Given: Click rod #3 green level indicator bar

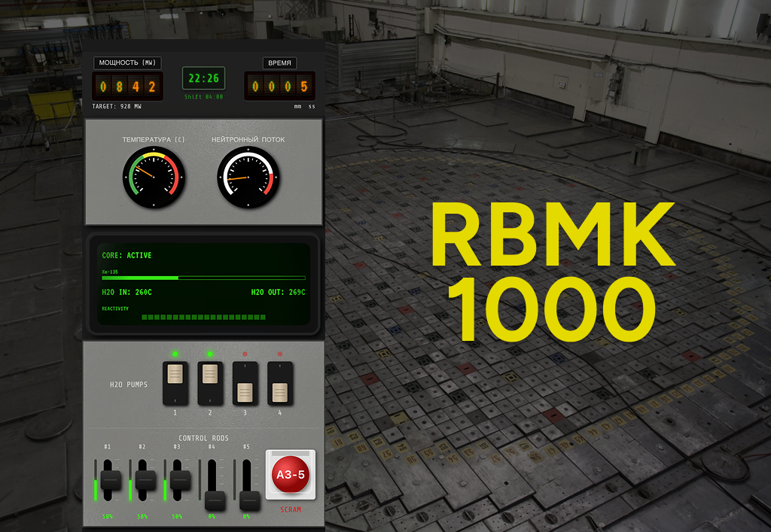Looking at the screenshot, I should [x=165, y=491].
